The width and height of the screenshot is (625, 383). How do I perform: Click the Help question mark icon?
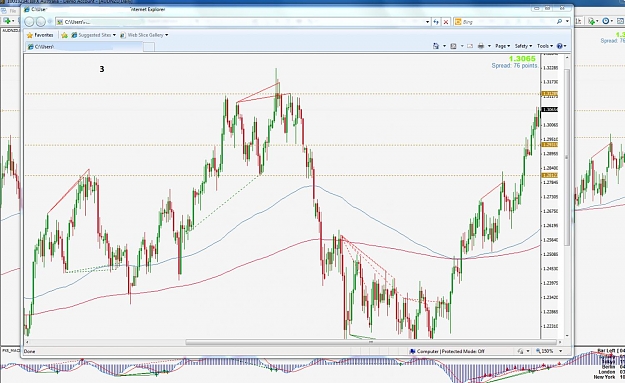pos(560,46)
